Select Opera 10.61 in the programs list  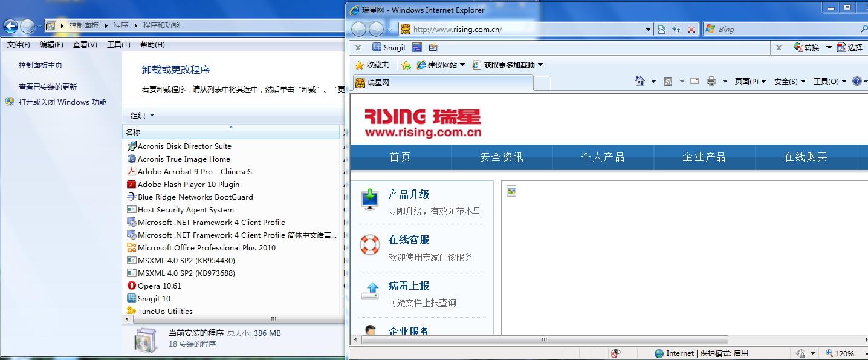click(160, 286)
